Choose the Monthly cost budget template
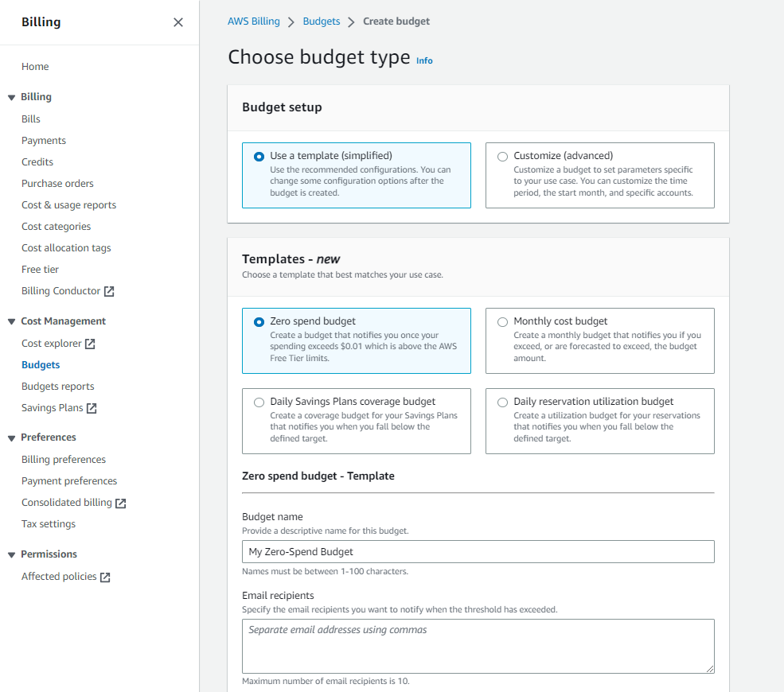 [x=502, y=322]
